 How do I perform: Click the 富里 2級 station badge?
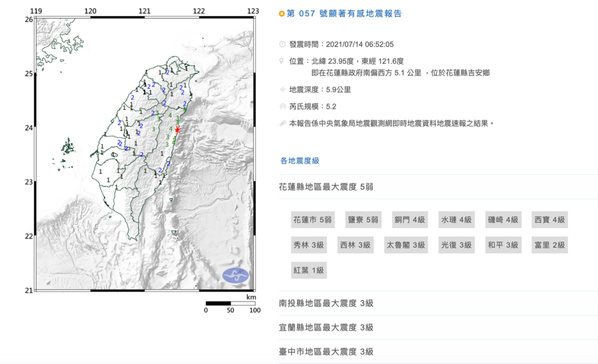pyautogui.click(x=550, y=245)
